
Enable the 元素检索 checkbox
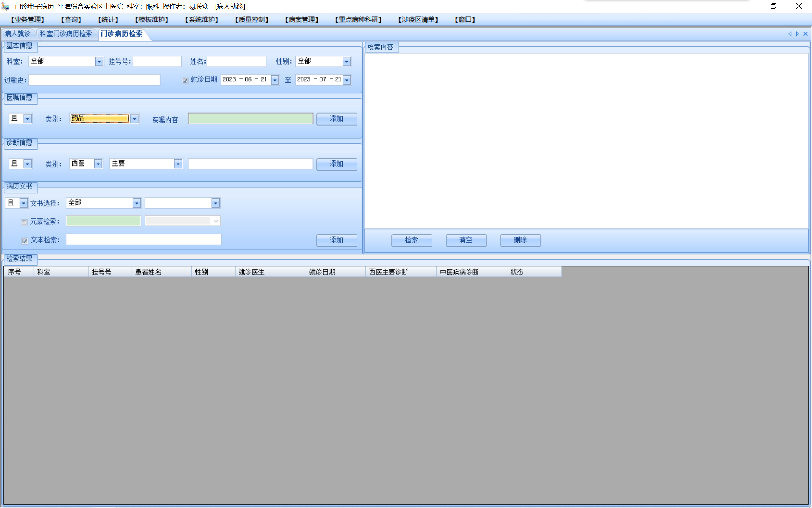(24, 222)
